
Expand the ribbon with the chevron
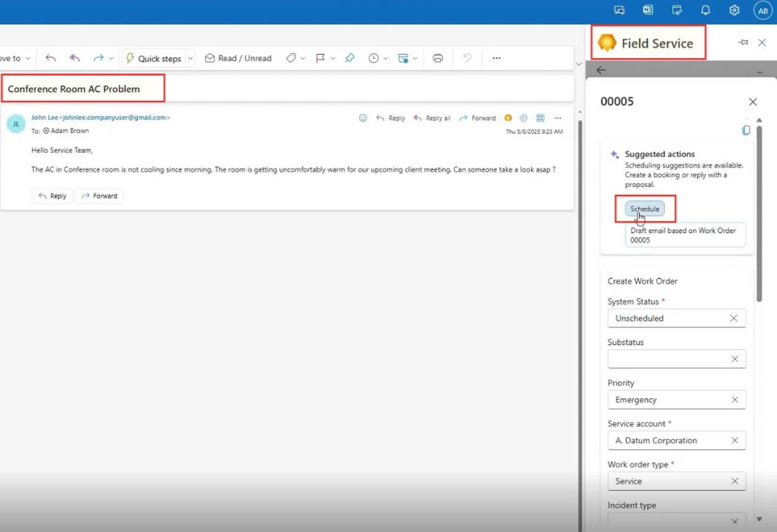pos(579,64)
